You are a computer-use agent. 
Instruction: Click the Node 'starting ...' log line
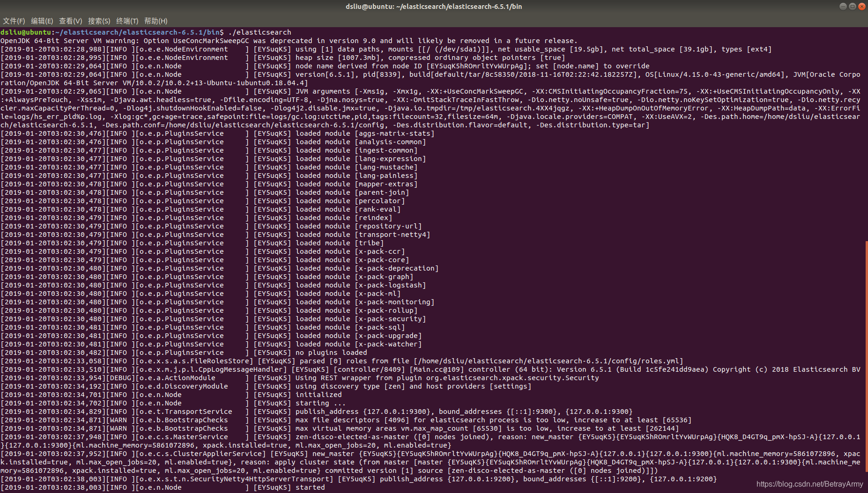click(x=173, y=403)
